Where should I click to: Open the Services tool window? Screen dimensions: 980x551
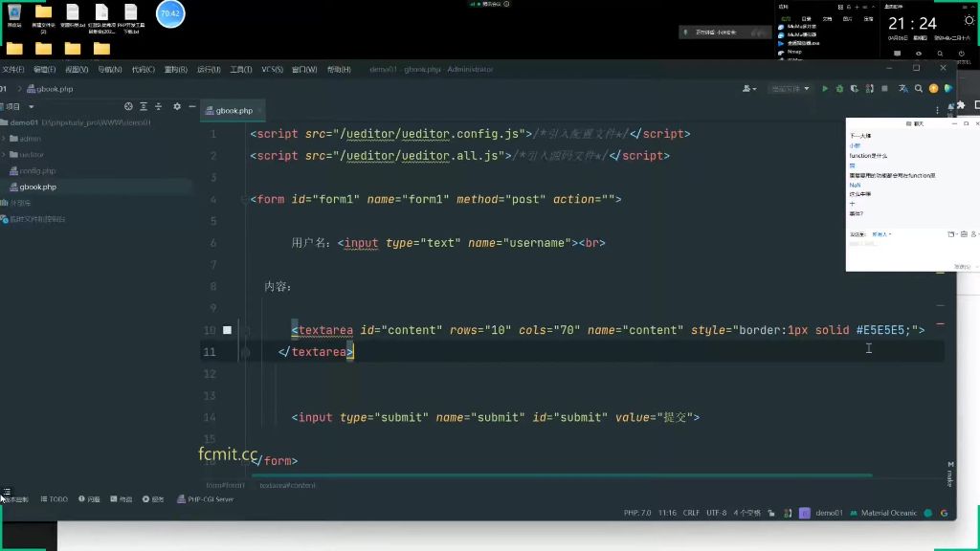click(x=153, y=499)
